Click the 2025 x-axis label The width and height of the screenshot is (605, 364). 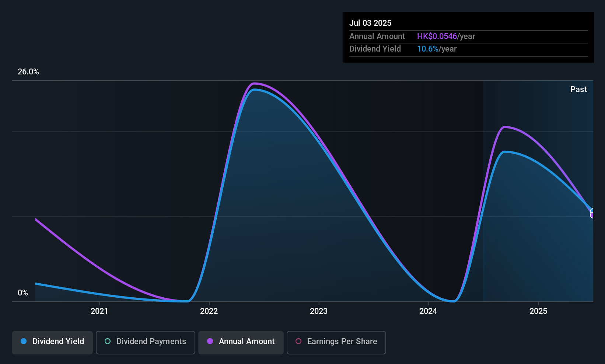point(538,311)
